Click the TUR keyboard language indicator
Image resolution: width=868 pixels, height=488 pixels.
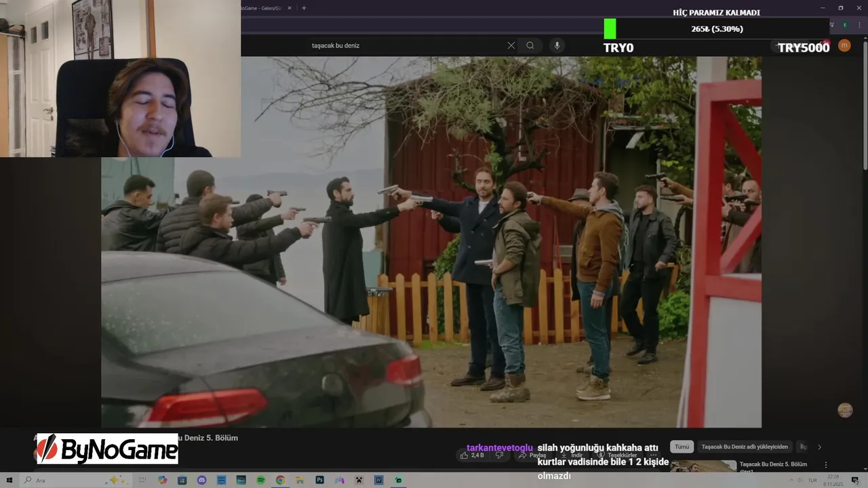[x=812, y=480]
